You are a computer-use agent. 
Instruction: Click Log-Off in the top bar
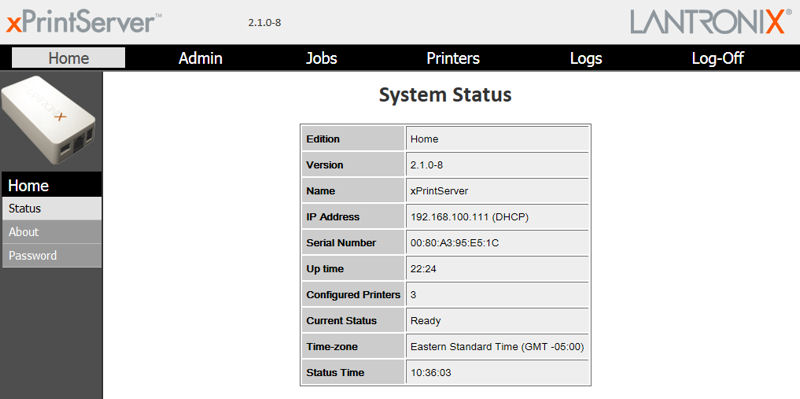[717, 58]
